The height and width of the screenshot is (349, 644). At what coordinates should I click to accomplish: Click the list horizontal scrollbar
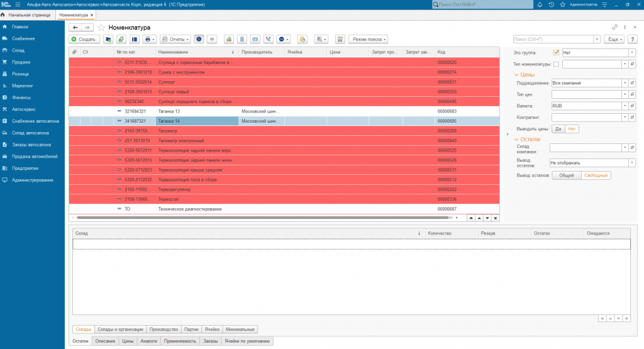point(261,218)
